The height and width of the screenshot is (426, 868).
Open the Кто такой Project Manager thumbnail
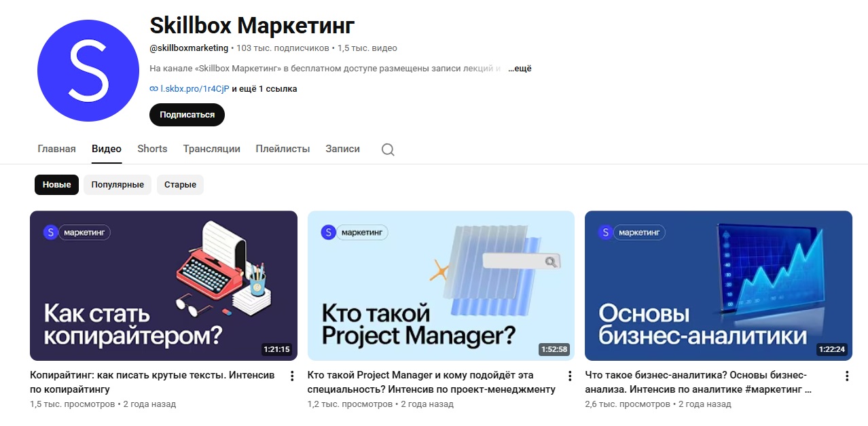(441, 285)
